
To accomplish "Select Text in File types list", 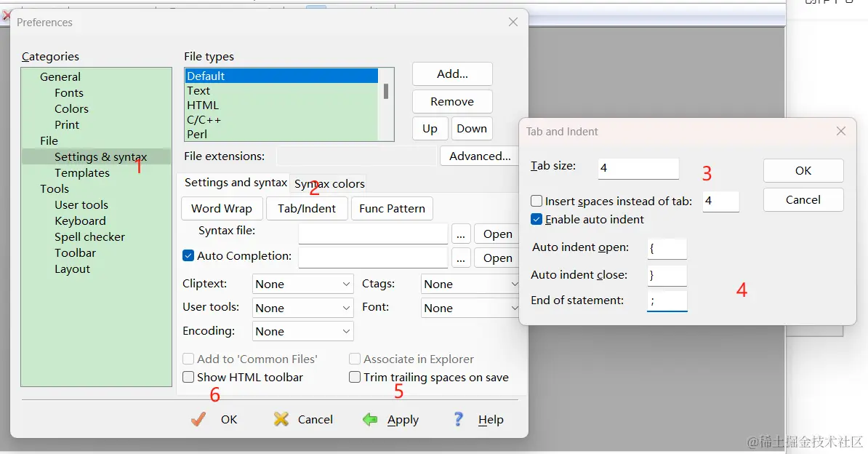I will coord(282,90).
